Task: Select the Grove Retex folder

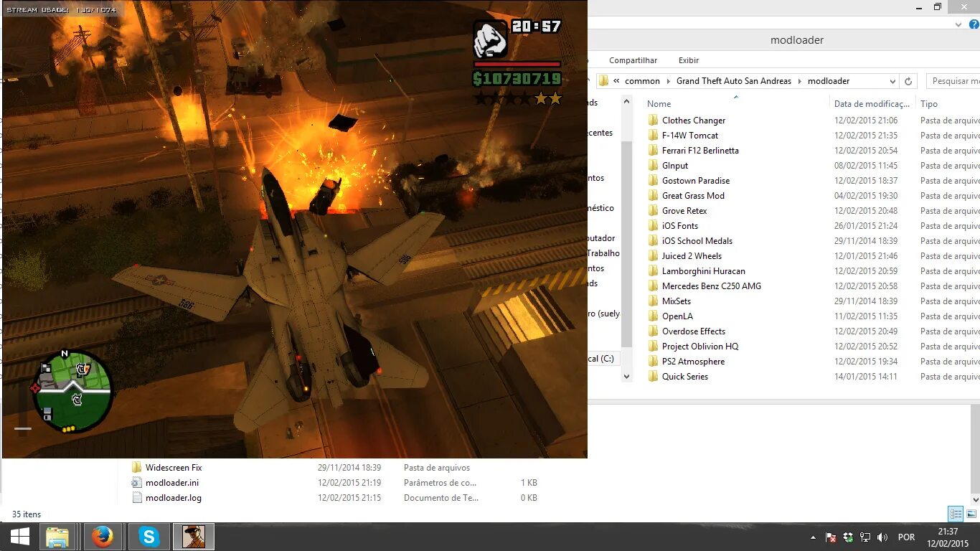Action: (684, 211)
